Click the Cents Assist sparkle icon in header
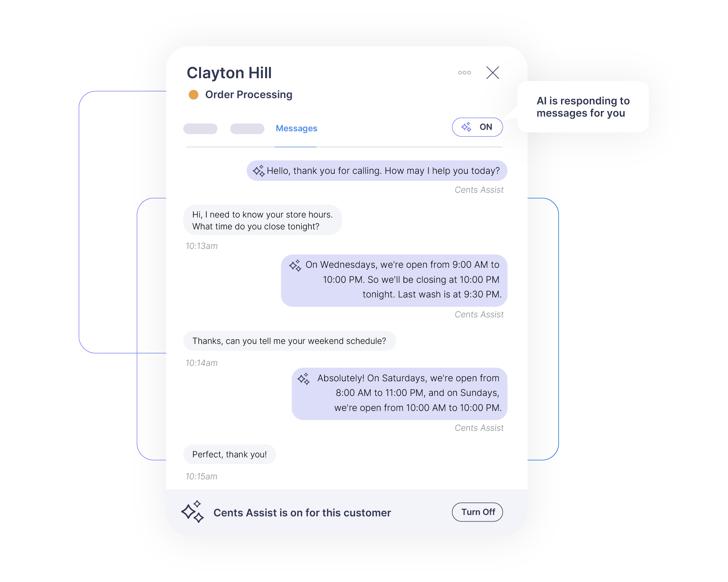Screen dimensions: 728x582 468,126
